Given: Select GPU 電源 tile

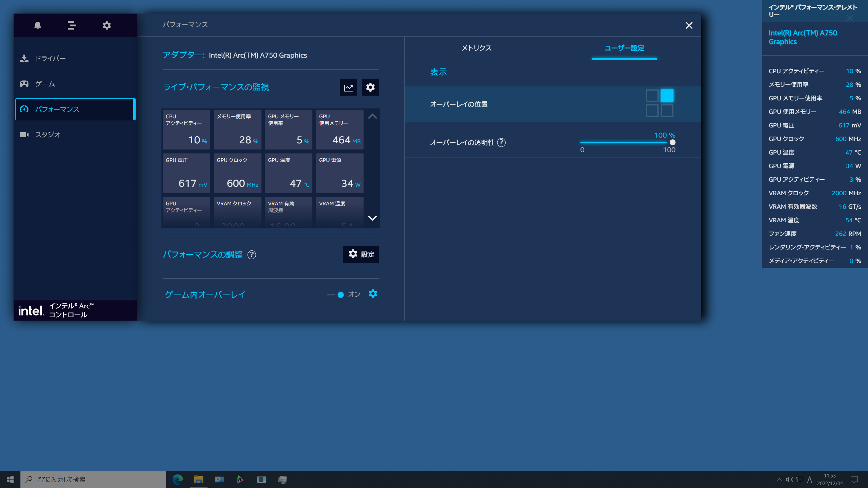Looking at the screenshot, I should click(340, 173).
